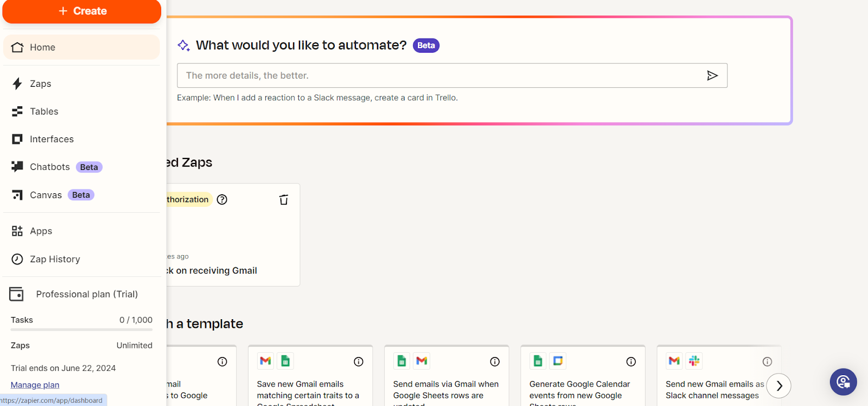The width and height of the screenshot is (868, 406).
Task: Click the orange Create button
Action: pos(82,11)
